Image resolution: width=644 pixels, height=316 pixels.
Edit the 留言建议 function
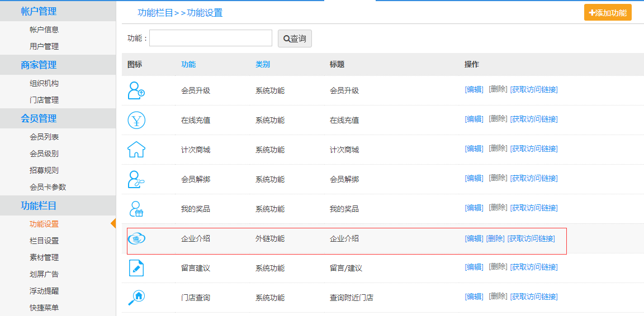474,267
